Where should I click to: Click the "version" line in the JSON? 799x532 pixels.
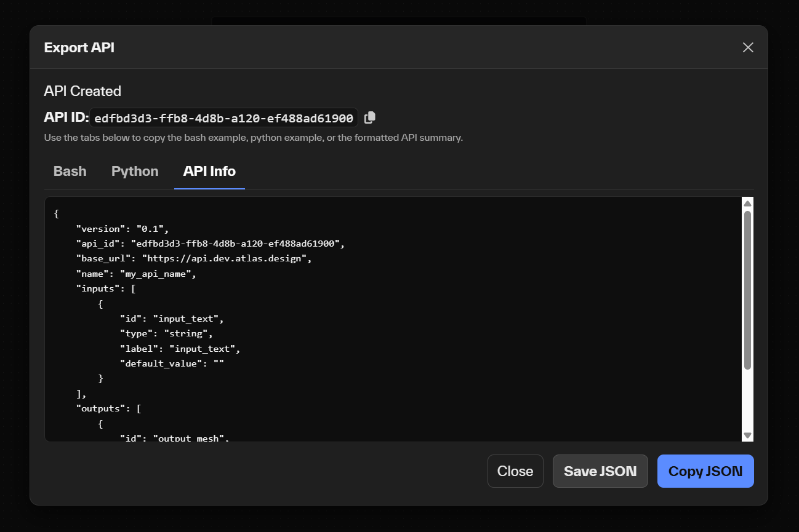click(122, 229)
